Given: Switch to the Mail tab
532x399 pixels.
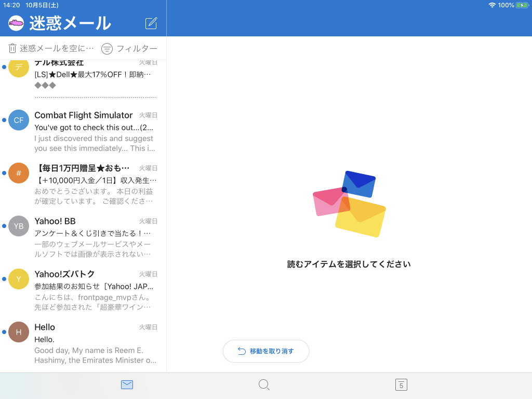Looking at the screenshot, I should coord(127,385).
